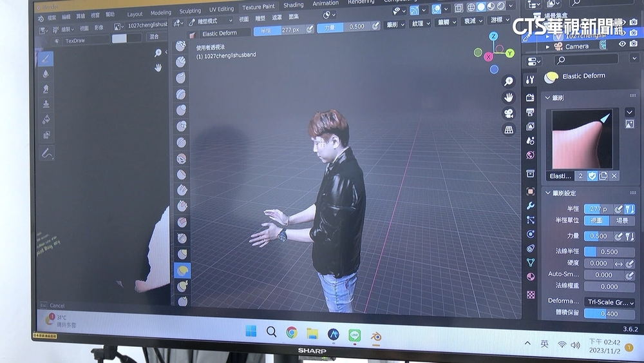Toggle pressure sensitivity for header radius
The image size is (644, 363).
click(310, 29)
